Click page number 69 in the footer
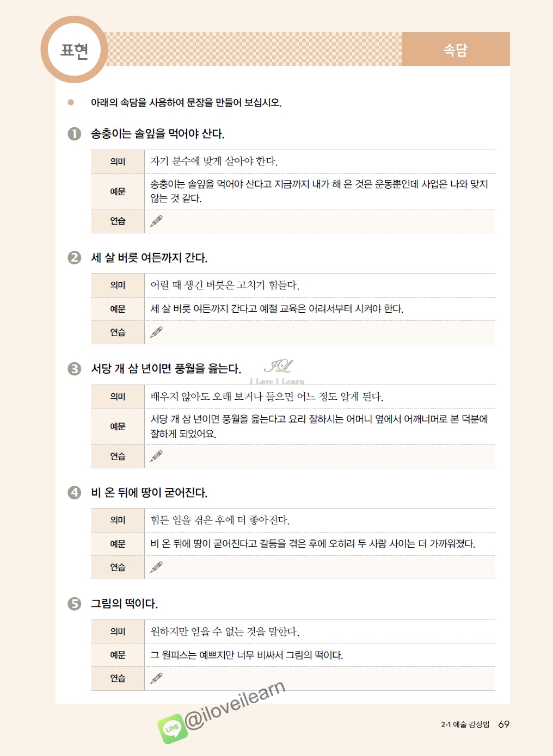 coord(504,724)
